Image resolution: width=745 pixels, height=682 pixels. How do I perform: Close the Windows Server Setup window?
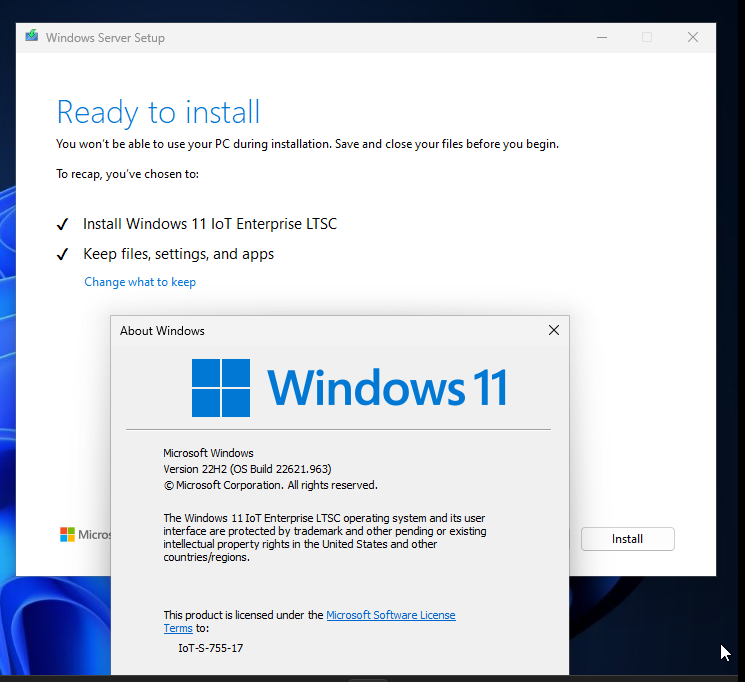pyautogui.click(x=693, y=37)
